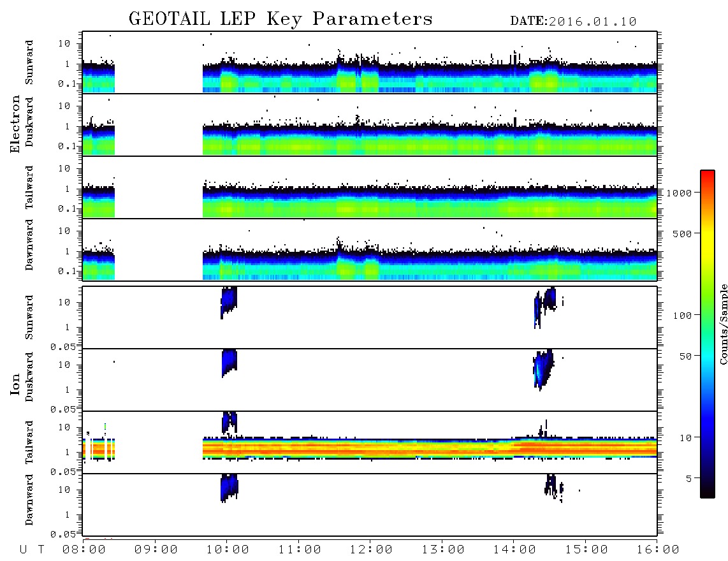Viewport: 728px width, 561px height.
Task: Click the 100 colorbar tick label
Action: [x=682, y=316]
